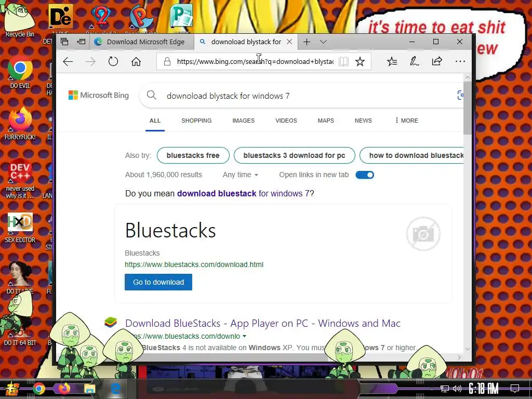Select the HxD SEX EDITOR icon

coord(20,228)
